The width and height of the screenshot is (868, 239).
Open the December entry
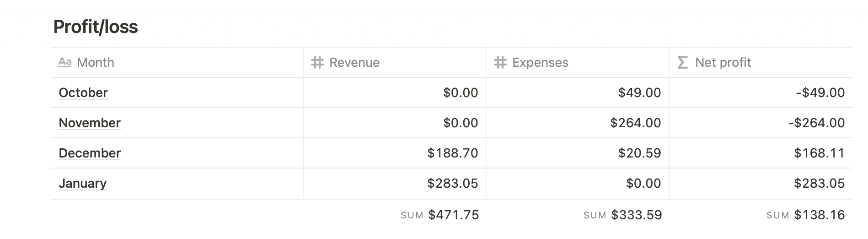(90, 153)
